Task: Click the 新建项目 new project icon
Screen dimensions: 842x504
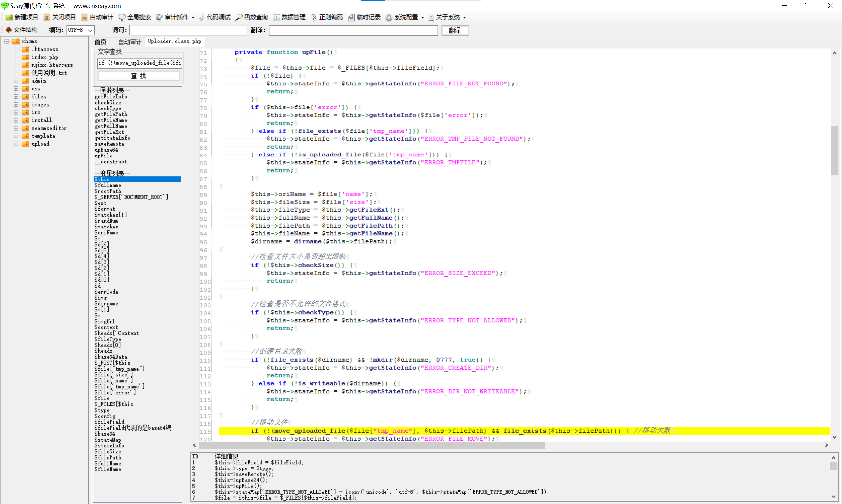Action: click(9, 17)
